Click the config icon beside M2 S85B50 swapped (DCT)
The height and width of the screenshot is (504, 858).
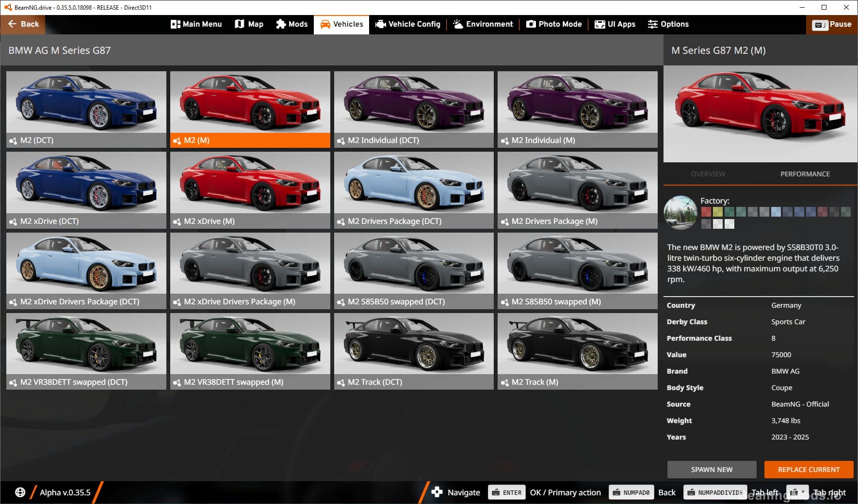[x=341, y=302]
